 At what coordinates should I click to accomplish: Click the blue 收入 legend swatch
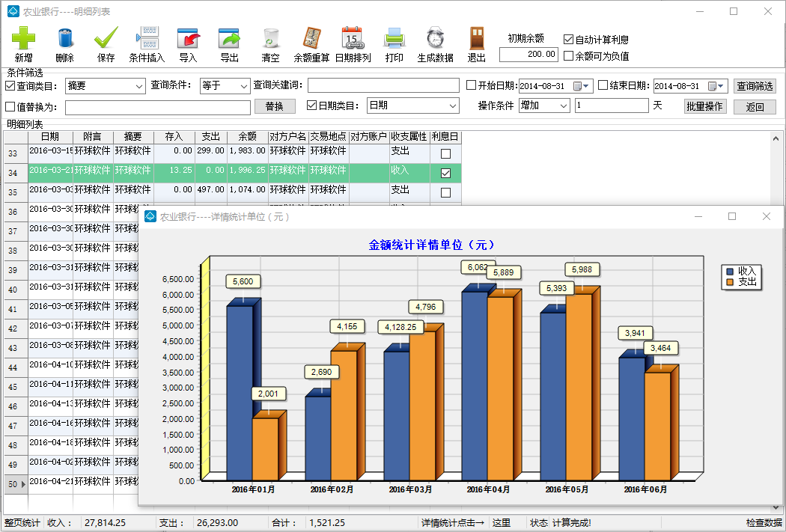point(730,271)
